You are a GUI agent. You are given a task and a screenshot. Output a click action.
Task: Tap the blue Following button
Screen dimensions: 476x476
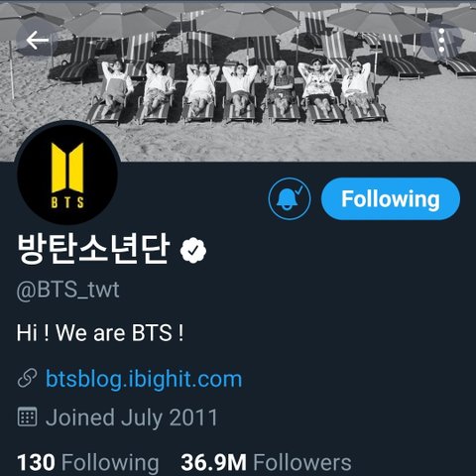coord(391,198)
